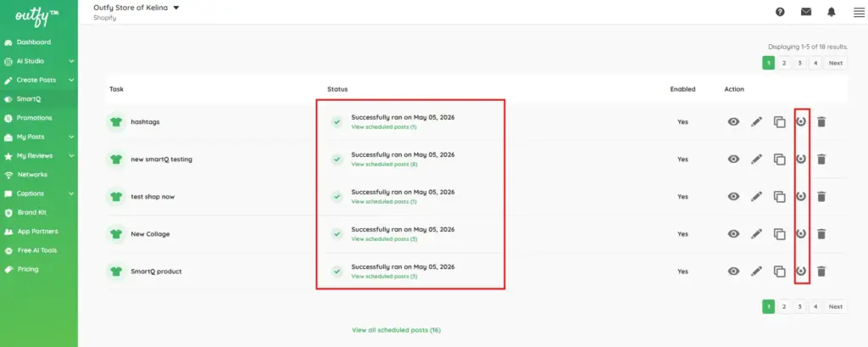Re-run the new smartQ testing task
This screenshot has width=868, height=347.
click(x=801, y=159)
